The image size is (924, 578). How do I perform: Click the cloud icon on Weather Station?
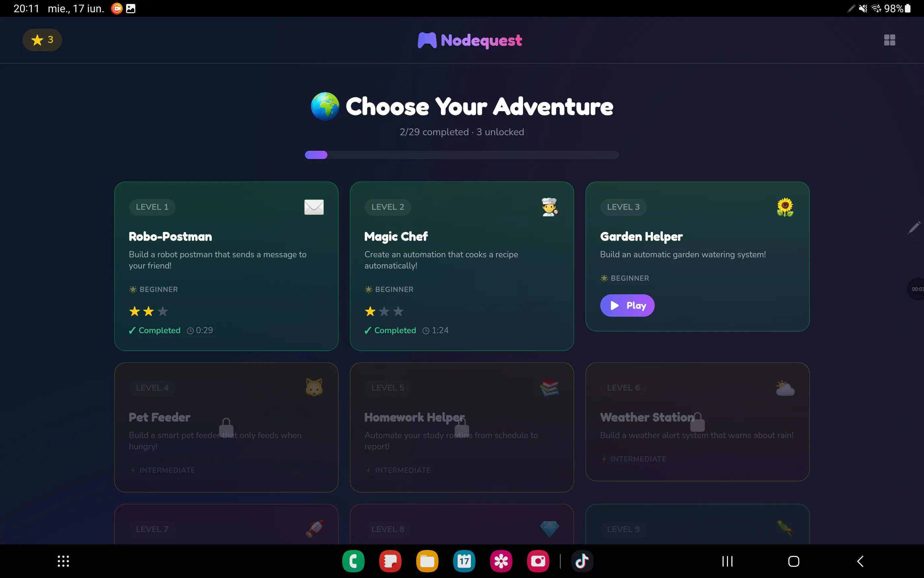785,388
